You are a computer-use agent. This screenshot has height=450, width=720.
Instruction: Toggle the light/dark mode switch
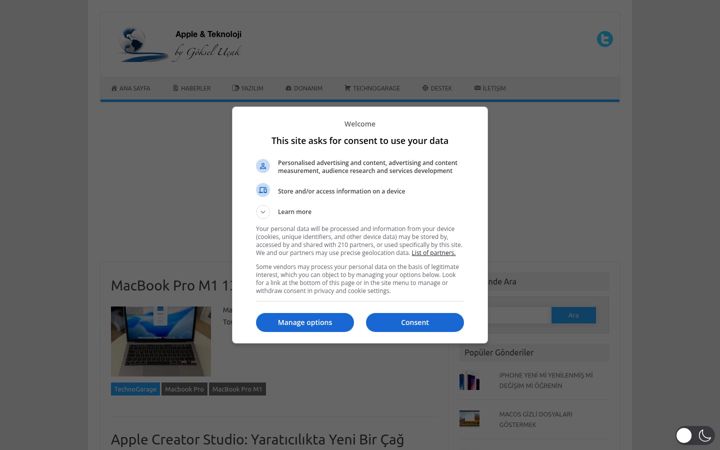[x=695, y=435]
